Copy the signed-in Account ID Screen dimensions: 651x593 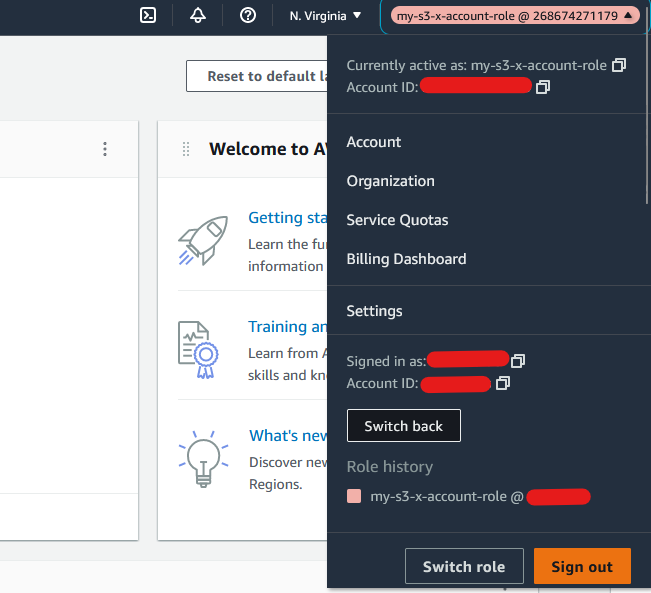(503, 383)
